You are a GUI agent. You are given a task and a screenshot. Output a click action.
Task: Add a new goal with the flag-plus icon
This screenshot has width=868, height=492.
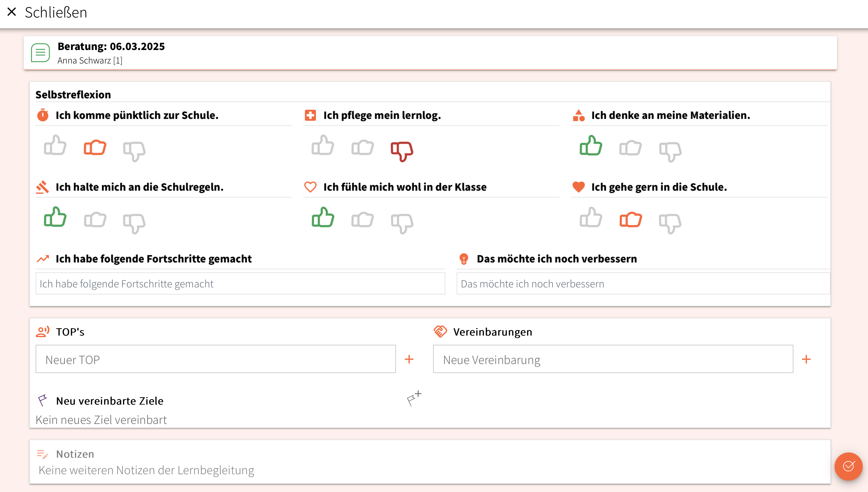414,398
